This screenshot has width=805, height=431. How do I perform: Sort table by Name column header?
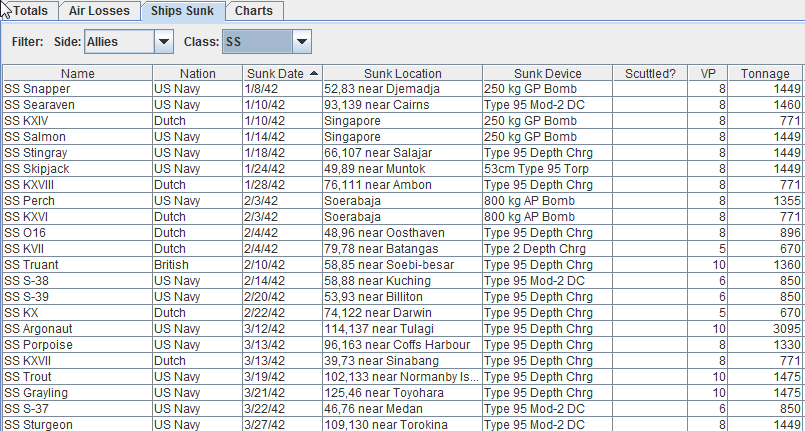click(x=78, y=73)
